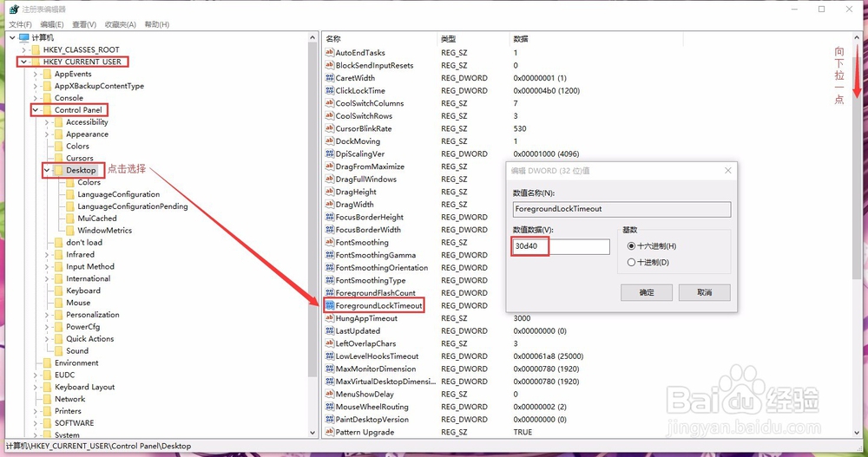Select the PowerCfg key

tap(83, 327)
